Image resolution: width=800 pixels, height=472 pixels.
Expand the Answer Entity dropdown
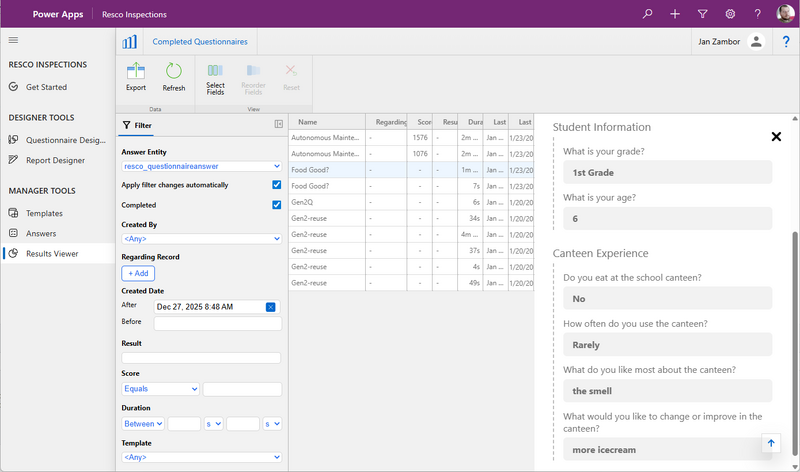pyautogui.click(x=201, y=167)
